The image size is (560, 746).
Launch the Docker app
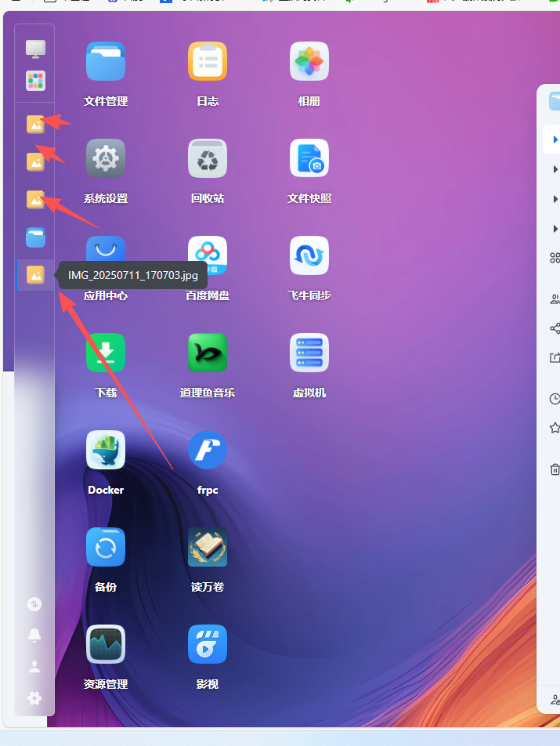106,450
